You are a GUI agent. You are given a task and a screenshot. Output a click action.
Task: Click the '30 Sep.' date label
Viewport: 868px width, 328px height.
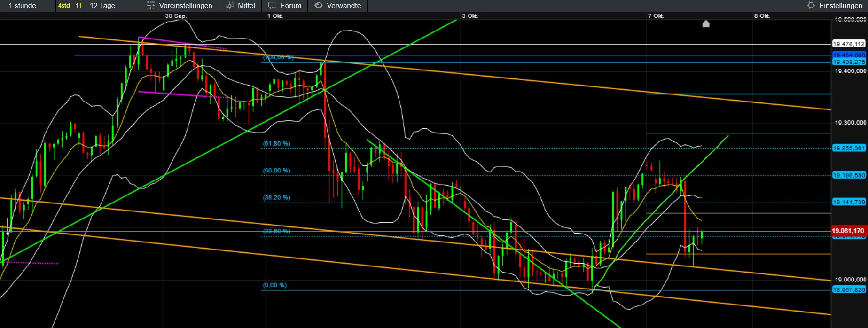(x=176, y=16)
